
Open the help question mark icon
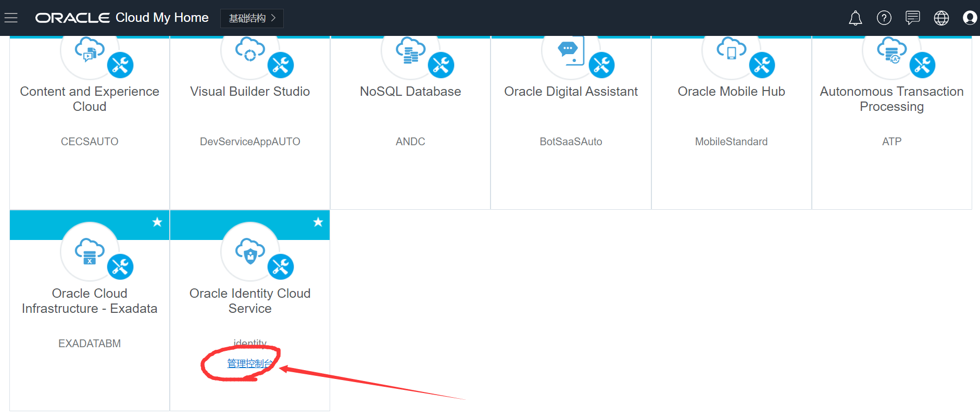point(884,18)
